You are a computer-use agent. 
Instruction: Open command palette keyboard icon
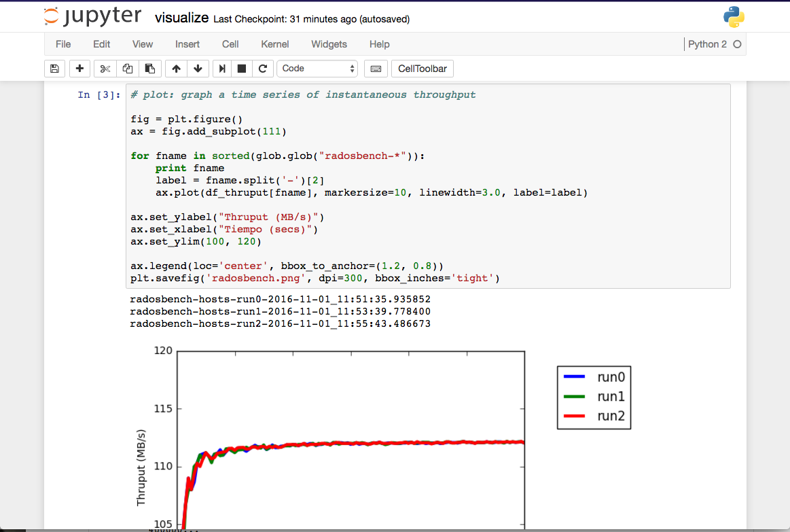click(376, 69)
